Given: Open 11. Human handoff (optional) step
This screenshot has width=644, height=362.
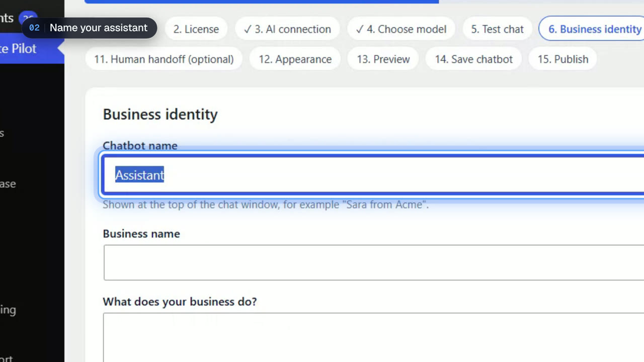Looking at the screenshot, I should coord(164,59).
